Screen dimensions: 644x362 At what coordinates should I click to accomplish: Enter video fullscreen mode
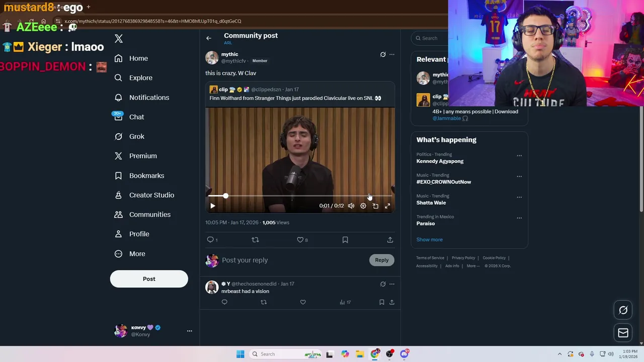(x=387, y=206)
